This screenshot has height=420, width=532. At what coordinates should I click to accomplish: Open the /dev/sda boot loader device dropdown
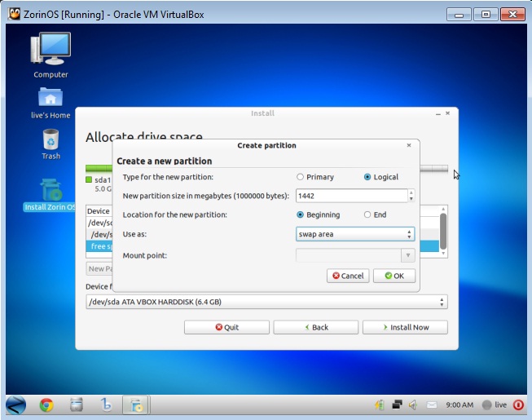coord(266,302)
